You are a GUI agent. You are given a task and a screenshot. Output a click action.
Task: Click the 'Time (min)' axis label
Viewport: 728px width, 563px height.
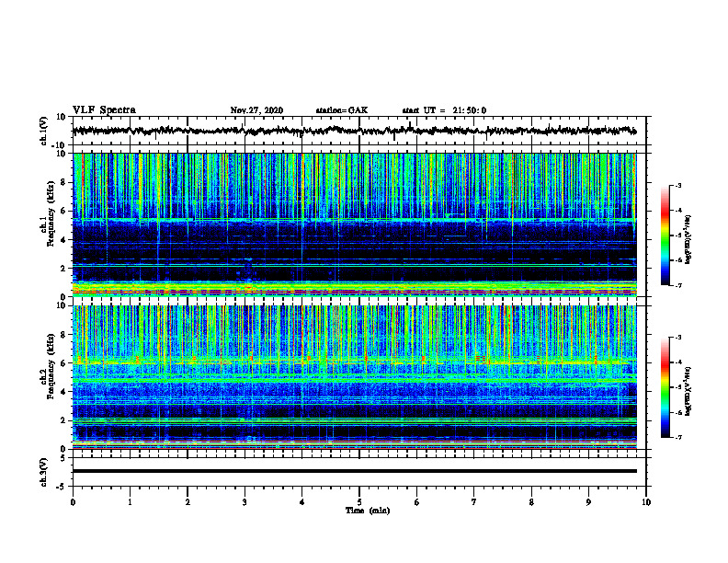coord(368,511)
